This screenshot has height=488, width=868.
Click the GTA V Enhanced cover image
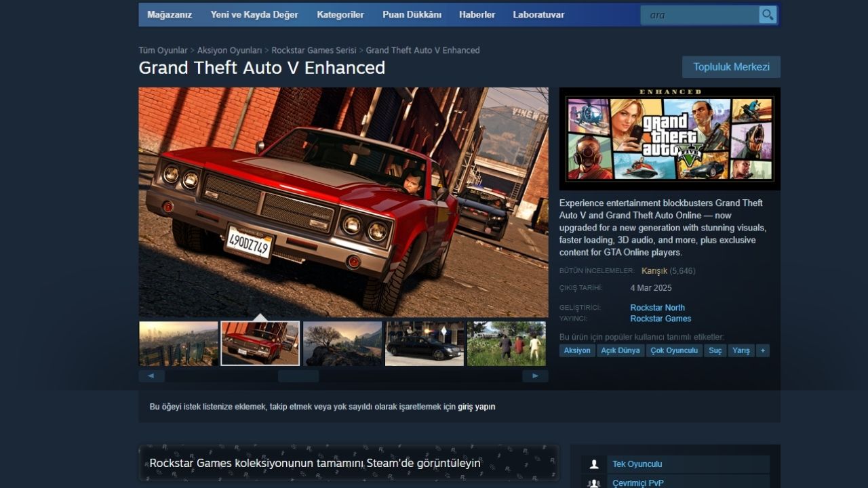(x=670, y=138)
